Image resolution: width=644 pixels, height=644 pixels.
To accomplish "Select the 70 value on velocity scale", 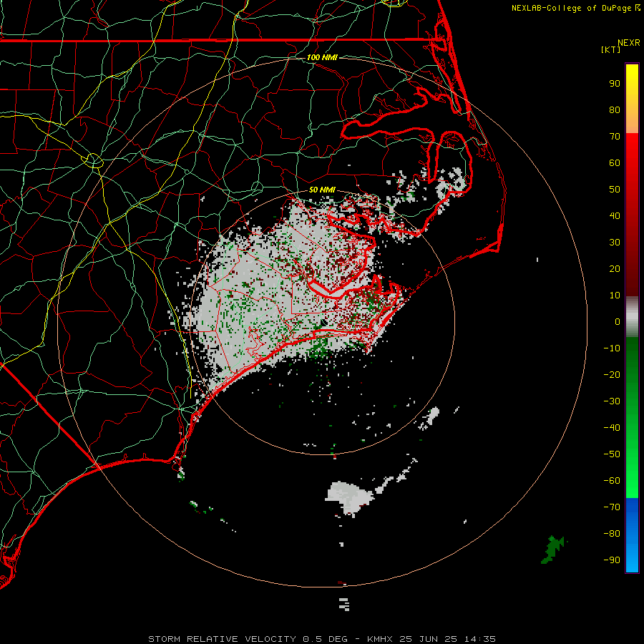I will [x=615, y=137].
